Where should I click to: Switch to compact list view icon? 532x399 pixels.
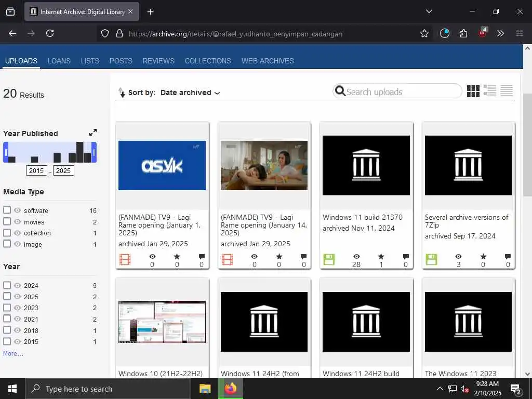pos(506,91)
